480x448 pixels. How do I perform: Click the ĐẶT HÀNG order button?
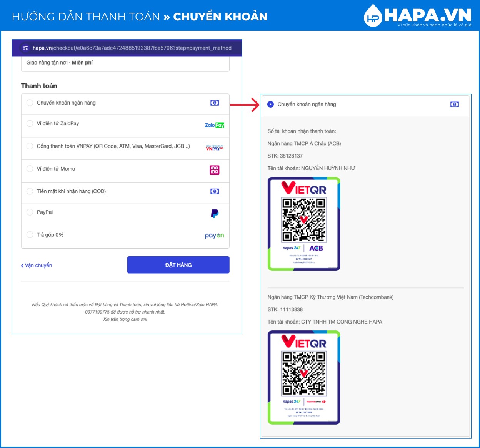coord(178,265)
